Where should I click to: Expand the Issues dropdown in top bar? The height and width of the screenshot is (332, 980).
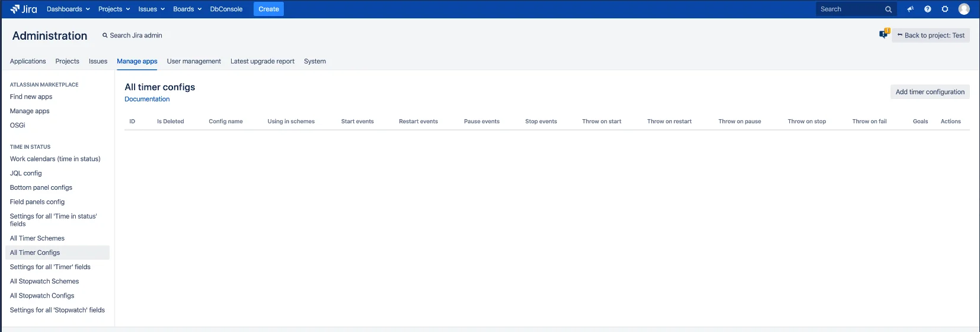[x=152, y=9]
